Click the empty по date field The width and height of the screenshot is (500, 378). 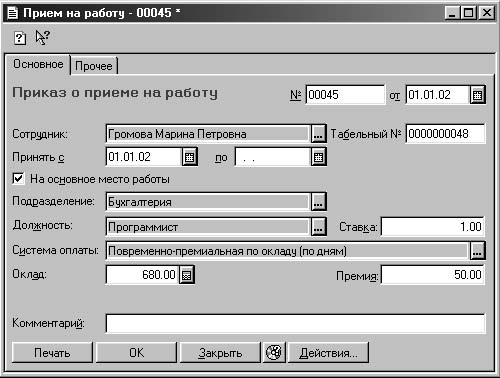pos(273,157)
